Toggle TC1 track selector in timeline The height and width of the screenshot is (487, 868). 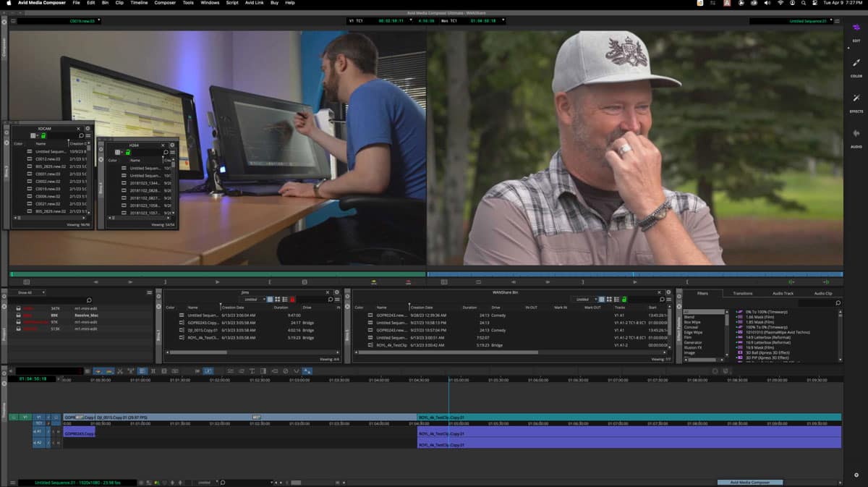39,423
